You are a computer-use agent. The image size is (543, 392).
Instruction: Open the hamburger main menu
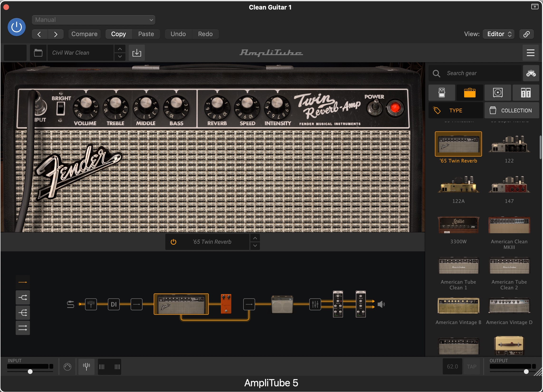(531, 53)
